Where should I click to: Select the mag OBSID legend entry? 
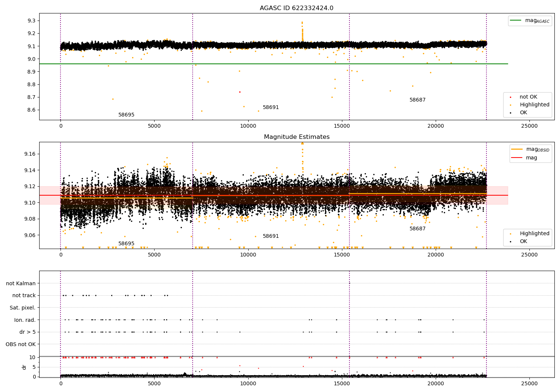531,149
